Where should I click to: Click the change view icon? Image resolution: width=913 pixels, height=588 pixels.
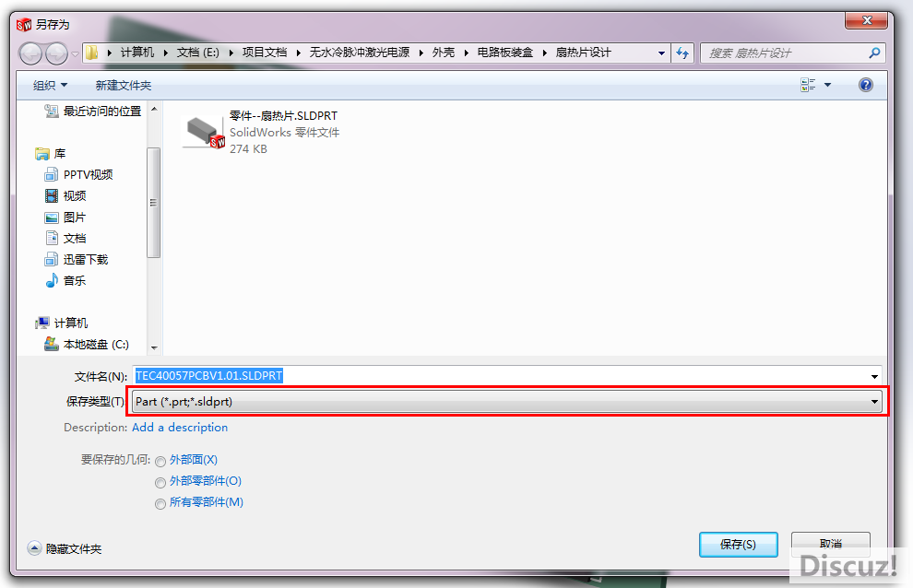pos(808,85)
